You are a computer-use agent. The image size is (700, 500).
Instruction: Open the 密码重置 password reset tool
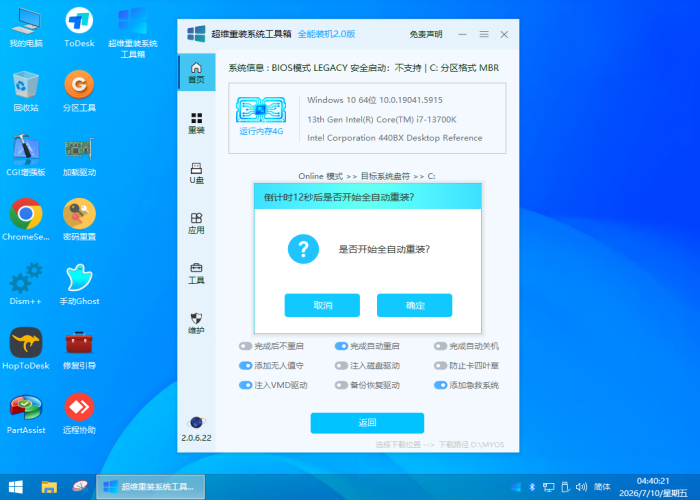click(x=79, y=220)
